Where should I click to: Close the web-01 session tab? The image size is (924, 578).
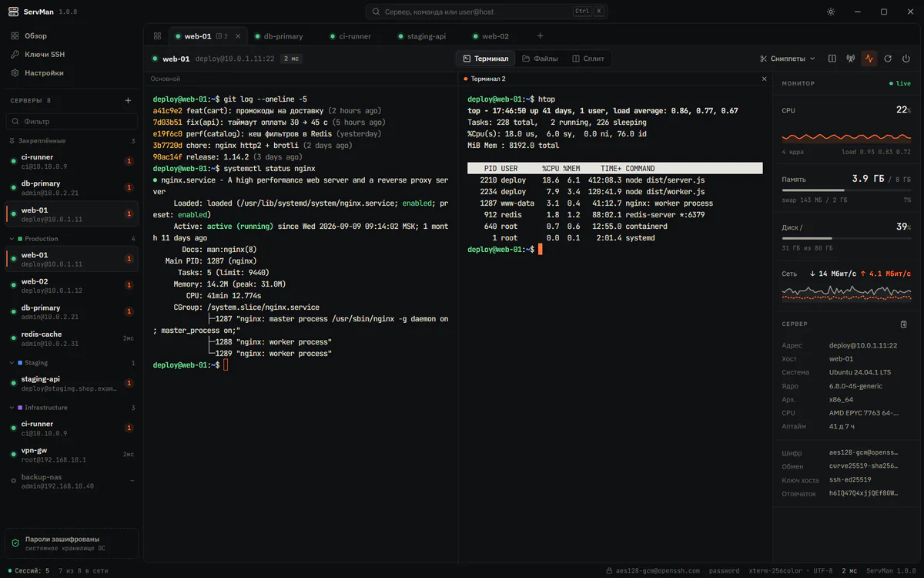click(x=237, y=36)
